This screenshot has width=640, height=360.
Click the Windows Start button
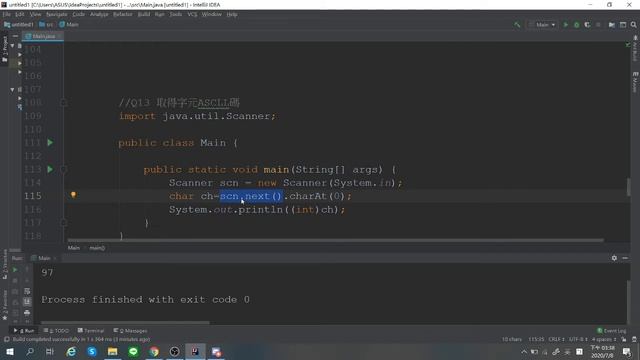pyautogui.click(x=10, y=351)
